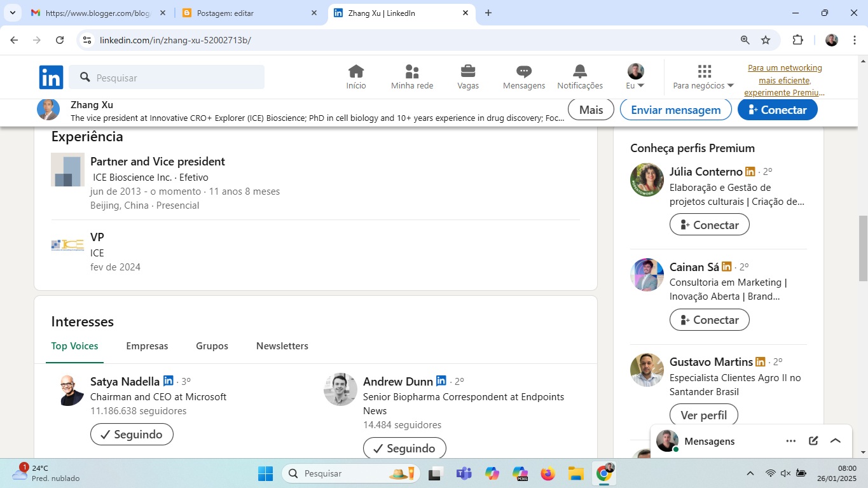The width and height of the screenshot is (868, 488).
Task: Open the ICE Bioscience Inc. company logo
Action: 67,170
